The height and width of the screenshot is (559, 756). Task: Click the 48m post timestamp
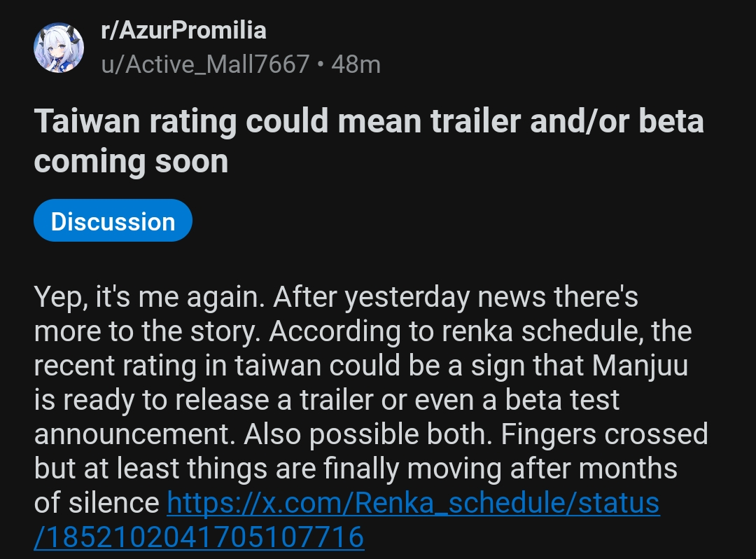point(356,64)
